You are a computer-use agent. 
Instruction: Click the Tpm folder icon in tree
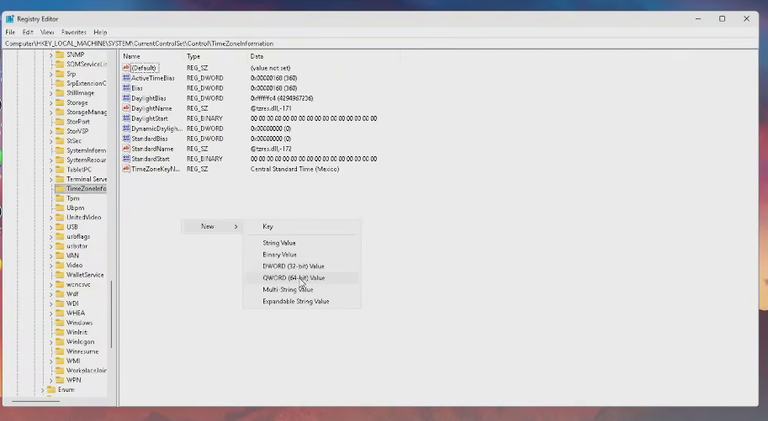(x=60, y=198)
